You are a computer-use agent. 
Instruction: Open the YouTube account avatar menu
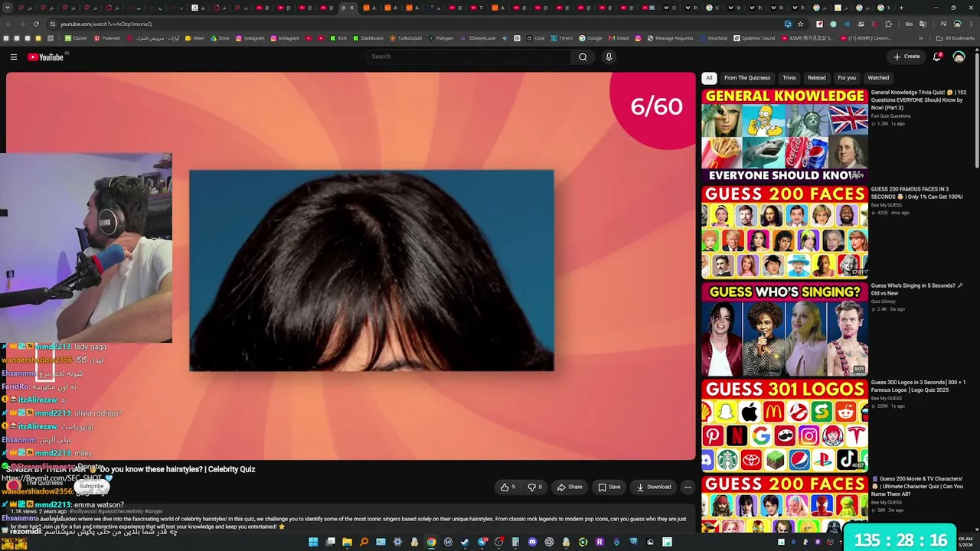point(959,57)
